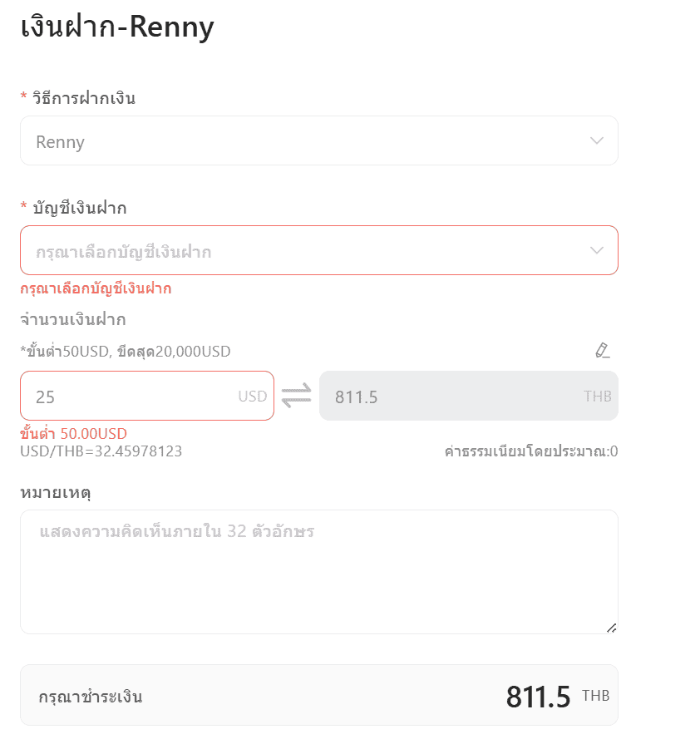Click the chevron arrow in the Renny field
The image size is (700, 739).
pyautogui.click(x=596, y=140)
